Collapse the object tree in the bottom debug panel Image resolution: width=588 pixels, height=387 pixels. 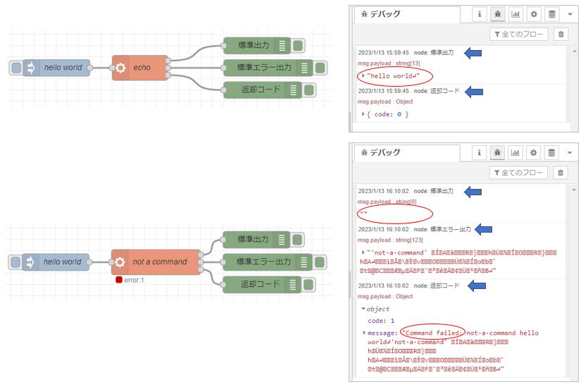tap(363, 309)
